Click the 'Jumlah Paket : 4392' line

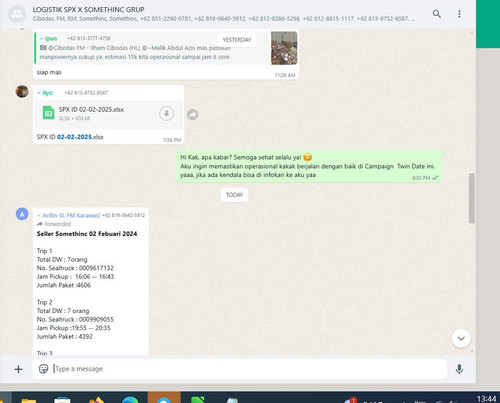[x=65, y=336]
